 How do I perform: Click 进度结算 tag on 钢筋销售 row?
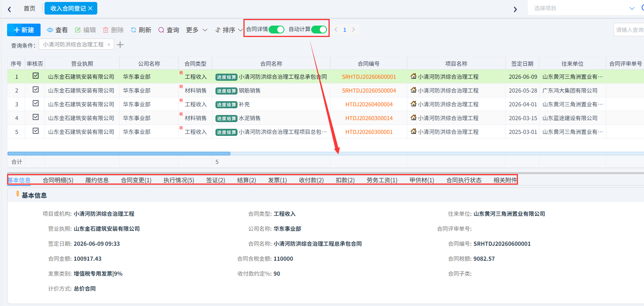coord(226,91)
